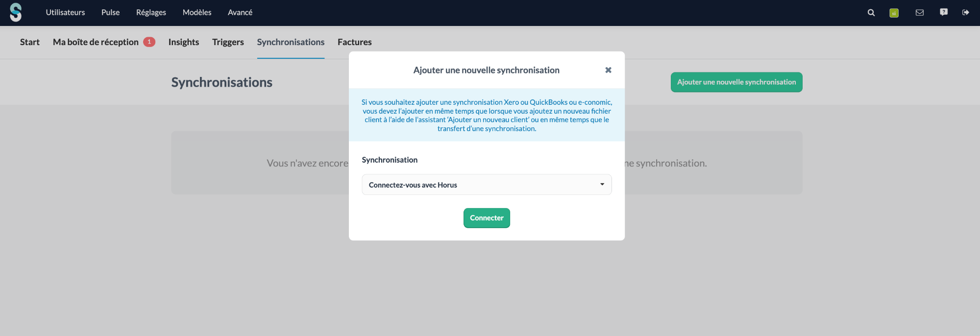The width and height of the screenshot is (980, 336).
Task: Open the envelope messages icon
Action: pos(919,13)
